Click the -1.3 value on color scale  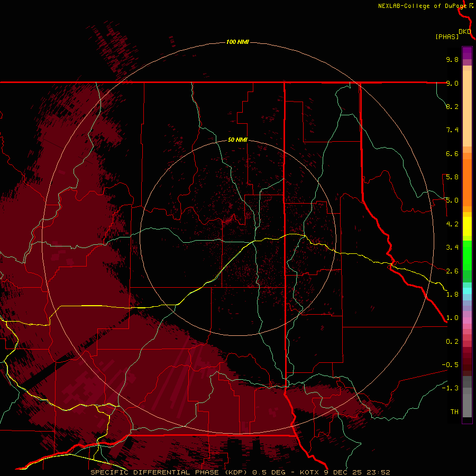[x=450, y=388]
